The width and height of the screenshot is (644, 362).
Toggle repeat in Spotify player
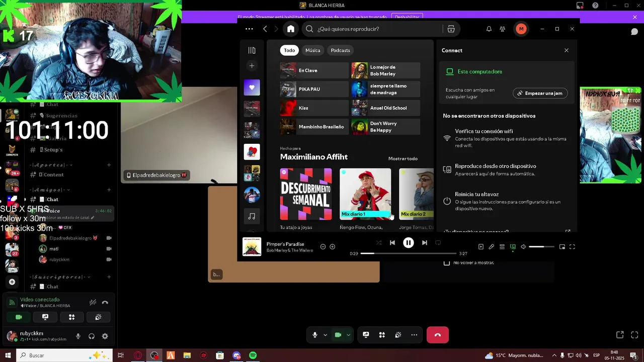pyautogui.click(x=438, y=243)
